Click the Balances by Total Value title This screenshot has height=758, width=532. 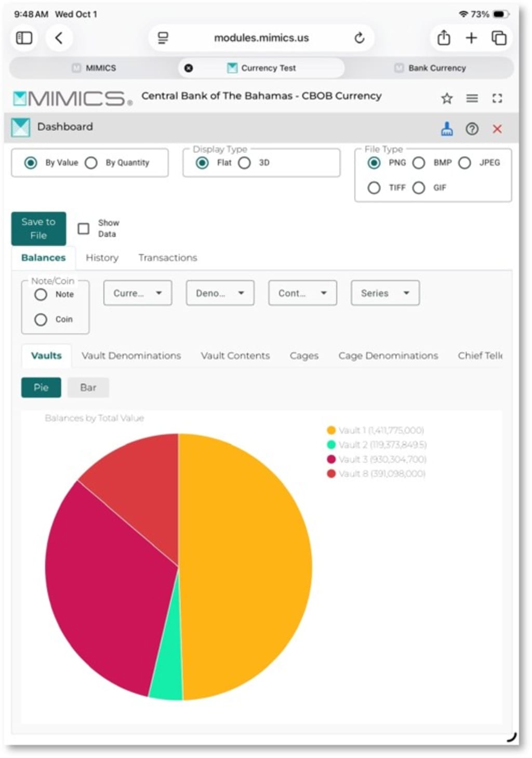(94, 418)
